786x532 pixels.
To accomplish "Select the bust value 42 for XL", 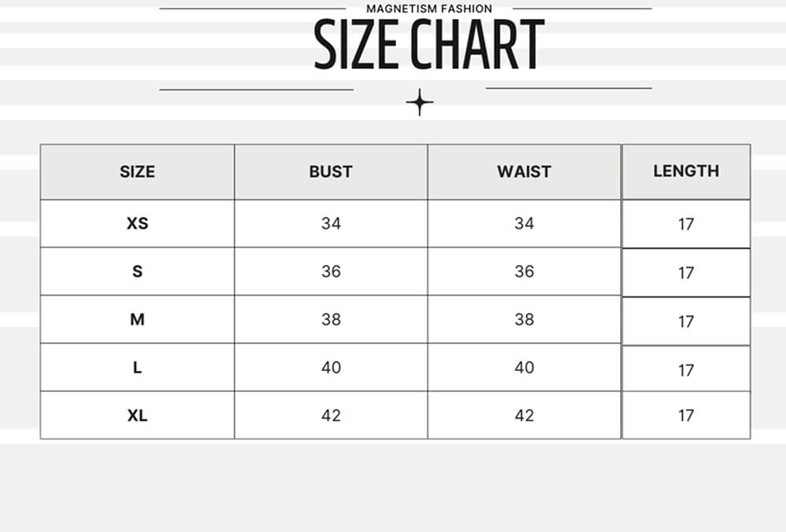I will click(331, 415).
